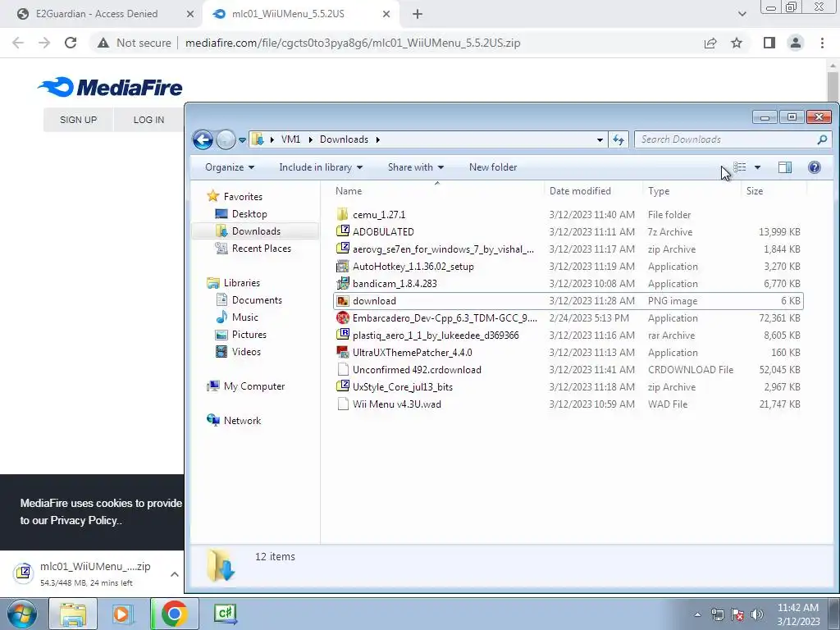Click VM1 in the address breadcrumb
Viewport: 840px width, 630px height.
coord(290,139)
